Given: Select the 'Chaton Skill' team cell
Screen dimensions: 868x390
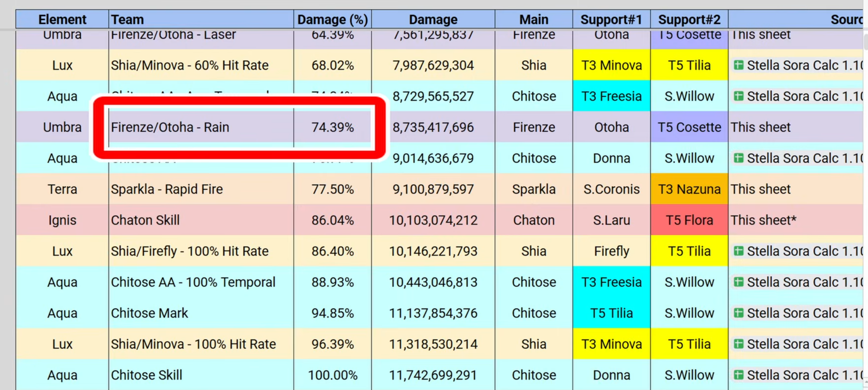Looking at the screenshot, I should point(201,220).
